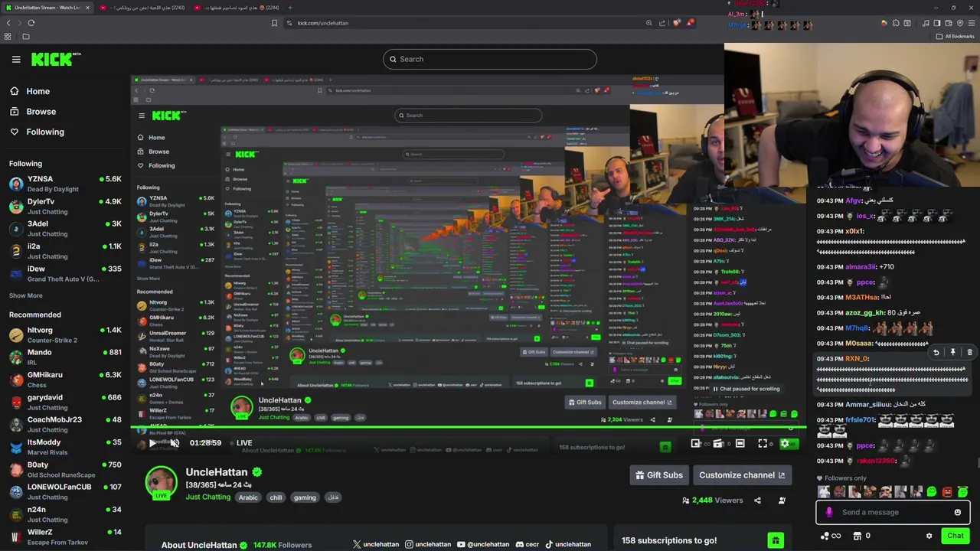
Task: Share the stream via share icon
Action: [757, 500]
